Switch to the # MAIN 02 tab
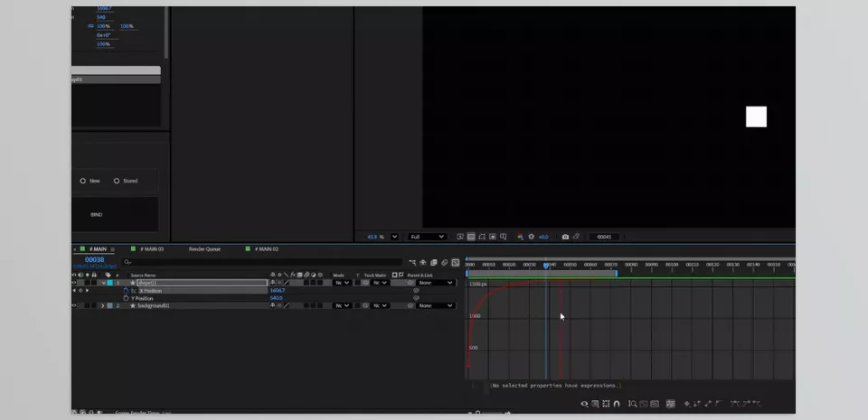Screen dimensions: 868x420 pos(266,249)
